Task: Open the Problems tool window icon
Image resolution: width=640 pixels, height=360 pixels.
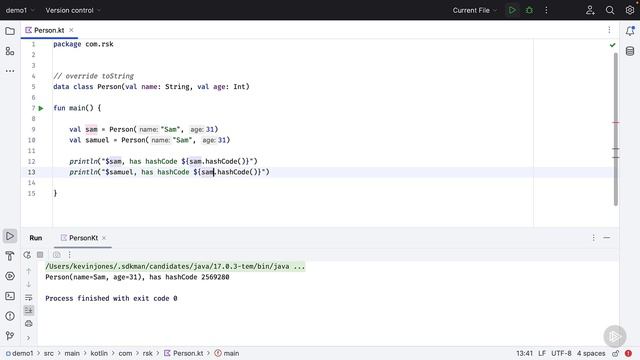Action: [10, 316]
